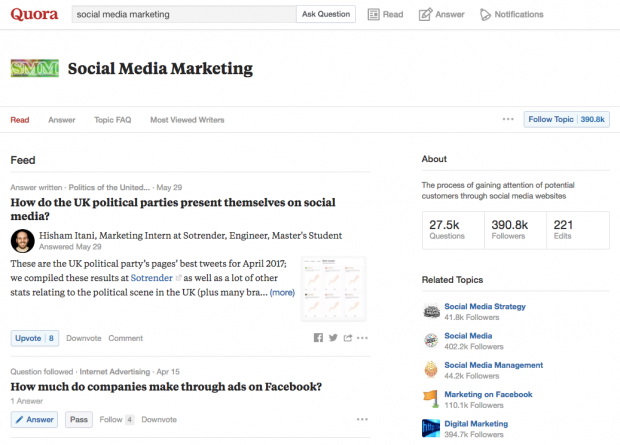This screenshot has width=620, height=445.
Task: Open the Digital Marketing related topic
Action: click(476, 424)
